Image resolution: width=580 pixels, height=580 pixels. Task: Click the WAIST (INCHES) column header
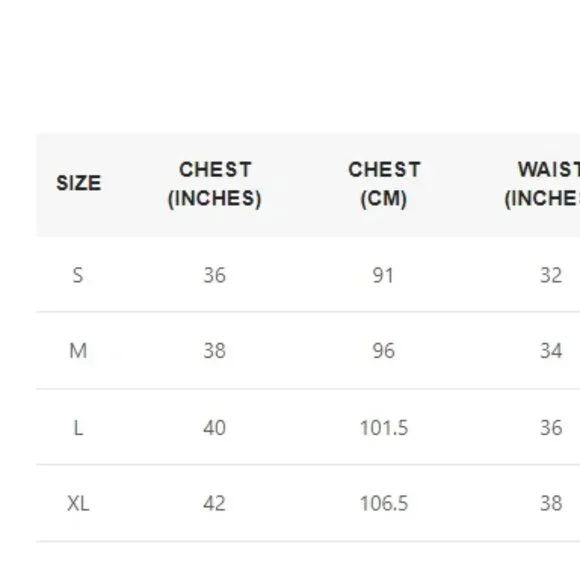tap(543, 184)
